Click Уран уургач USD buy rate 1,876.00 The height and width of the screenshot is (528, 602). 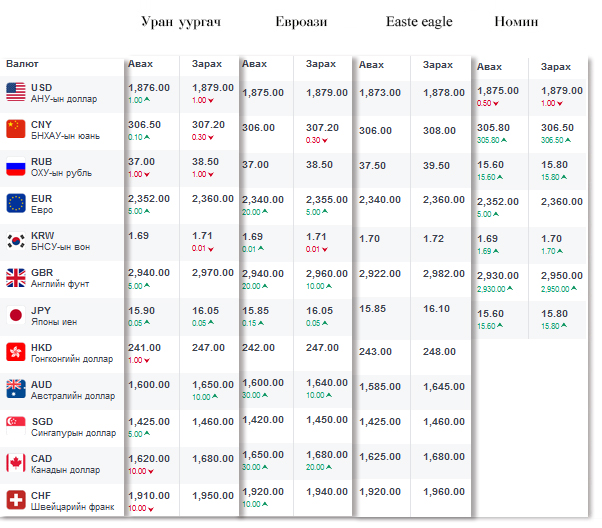(149, 88)
